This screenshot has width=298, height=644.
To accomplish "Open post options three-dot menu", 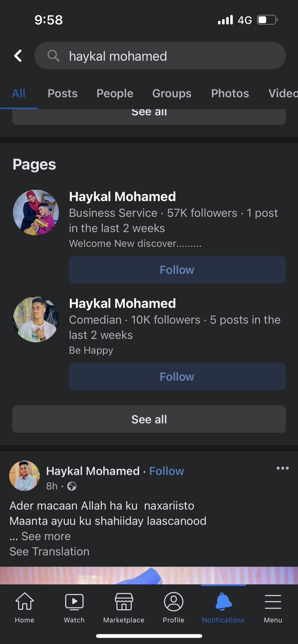I will pos(283,468).
